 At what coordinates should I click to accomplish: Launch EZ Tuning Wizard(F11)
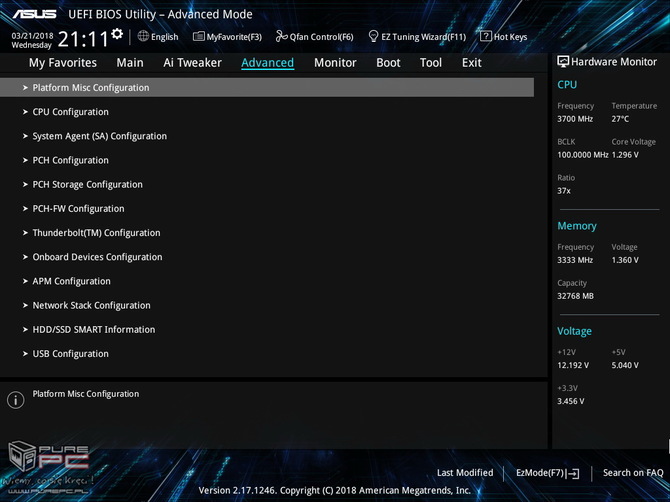coord(417,37)
